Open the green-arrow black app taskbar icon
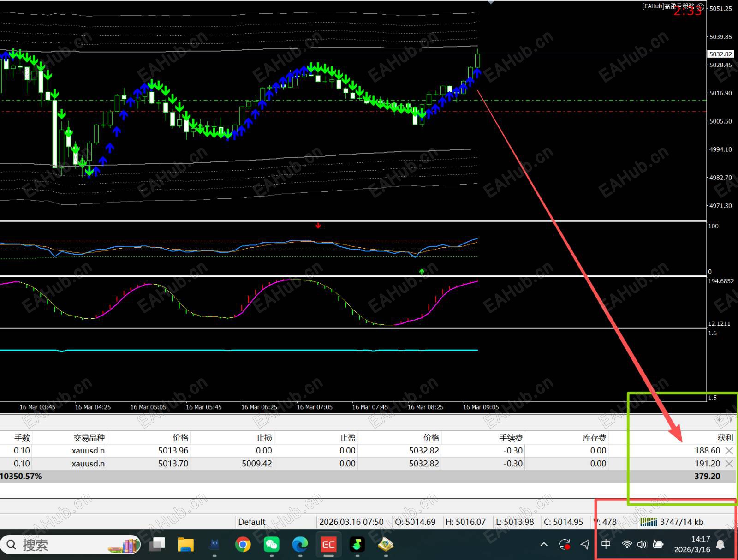This screenshot has width=738, height=560. [357, 545]
